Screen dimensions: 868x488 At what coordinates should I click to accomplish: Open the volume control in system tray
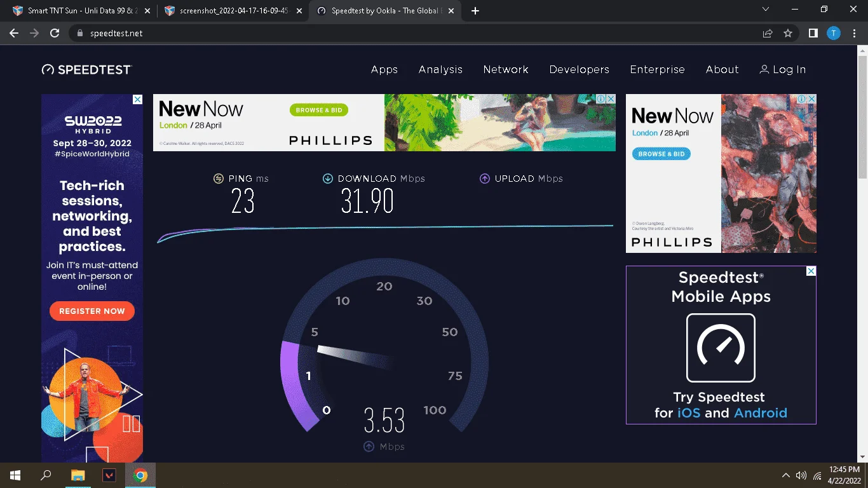pyautogui.click(x=801, y=475)
